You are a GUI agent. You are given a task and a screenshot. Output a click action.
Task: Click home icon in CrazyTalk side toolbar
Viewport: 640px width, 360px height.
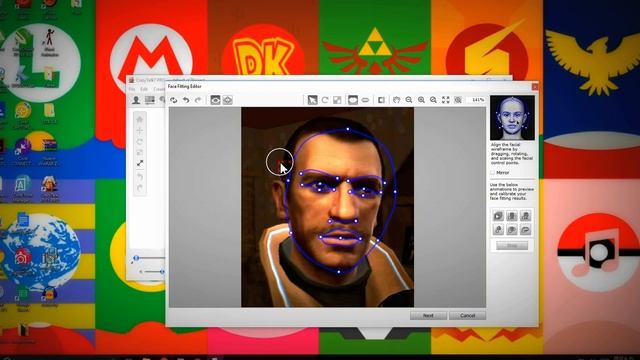point(140,120)
